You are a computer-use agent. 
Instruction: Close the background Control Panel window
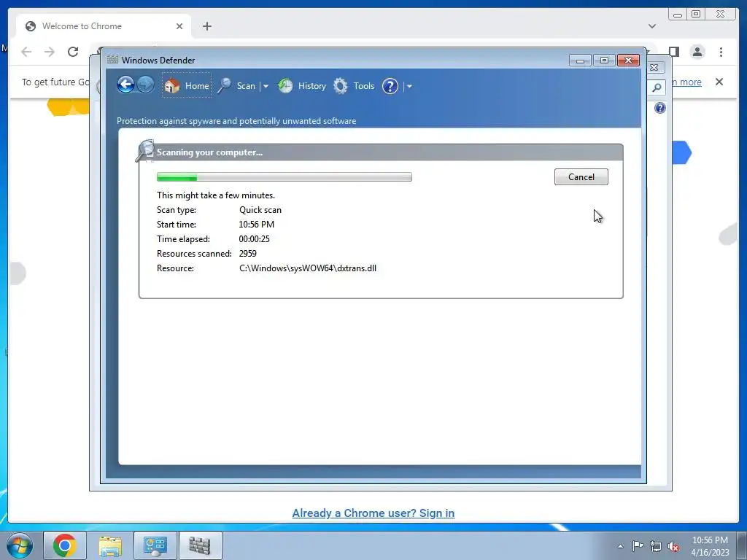point(654,68)
